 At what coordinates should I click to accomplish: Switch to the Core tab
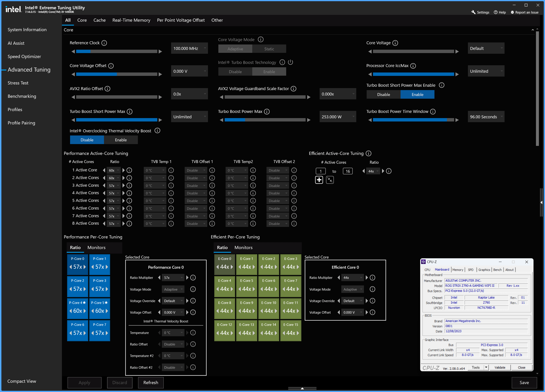(x=82, y=20)
